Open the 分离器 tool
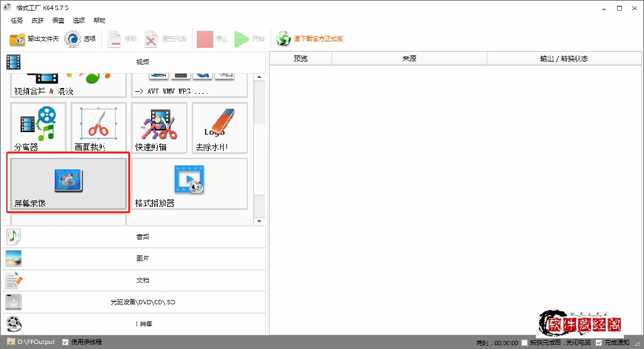Viewport: 644px width, 349px height. click(38, 128)
